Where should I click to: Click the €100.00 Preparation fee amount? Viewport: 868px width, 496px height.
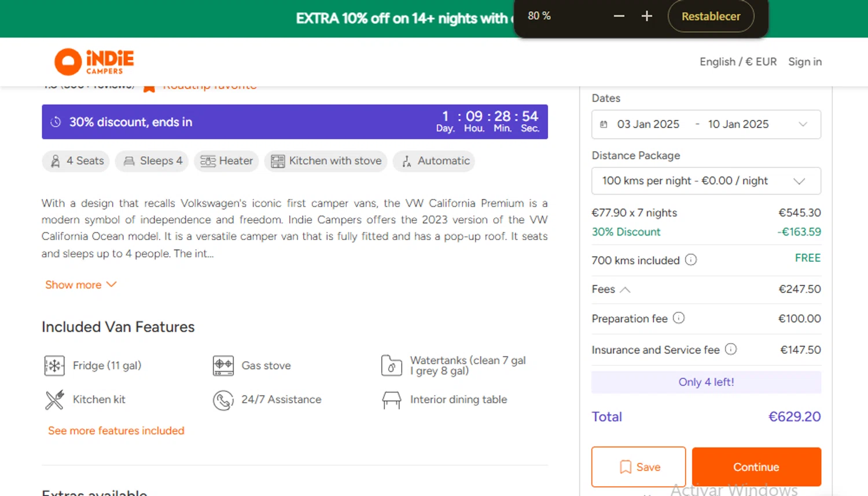pos(800,319)
